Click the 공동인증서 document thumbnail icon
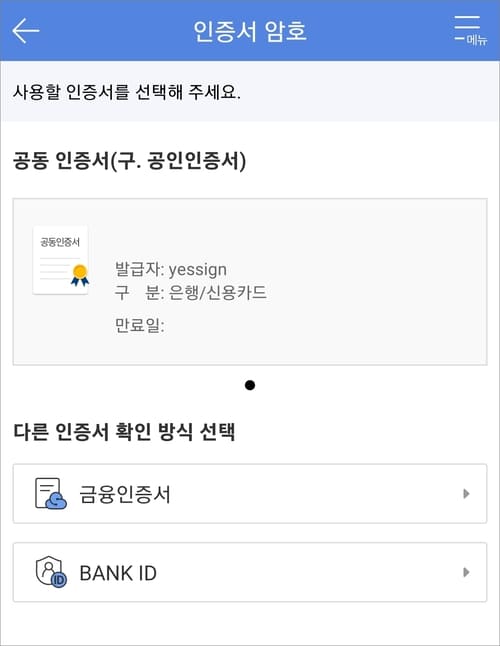 point(61,260)
